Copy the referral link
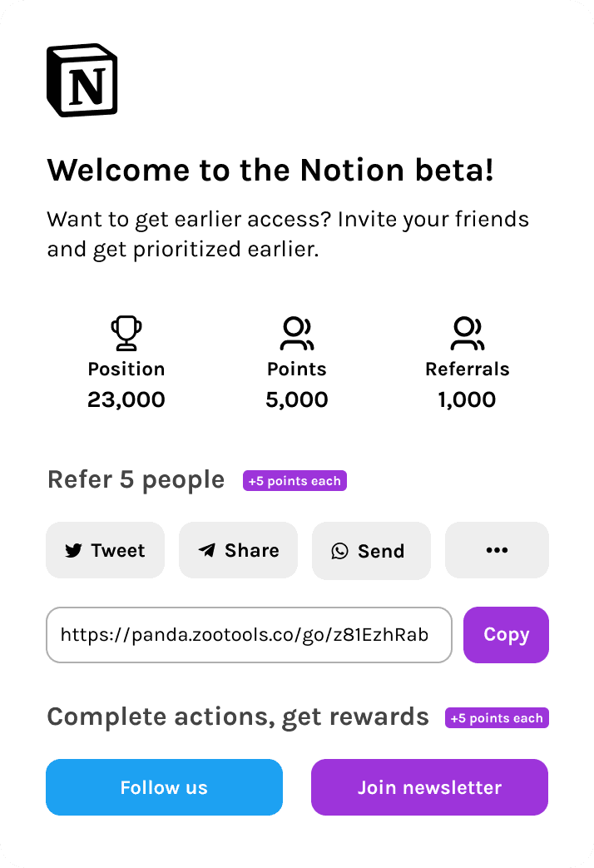The image size is (594, 868). pos(506,635)
